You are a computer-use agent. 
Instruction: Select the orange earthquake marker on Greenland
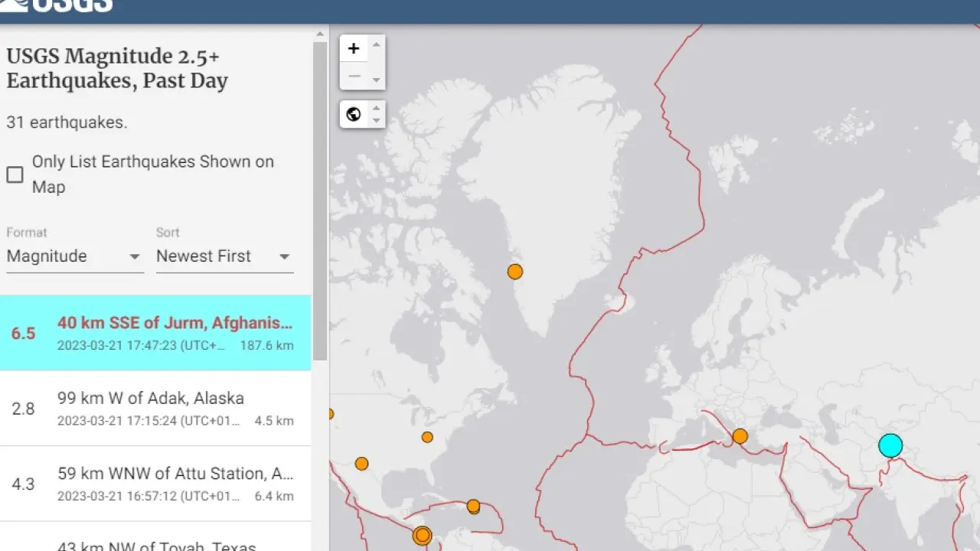(x=515, y=272)
